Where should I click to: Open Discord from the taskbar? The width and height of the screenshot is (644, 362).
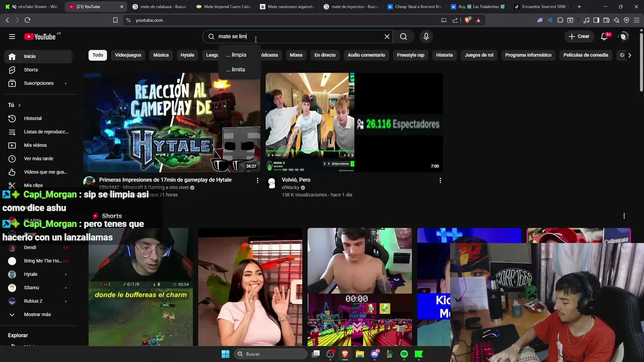(x=374, y=354)
